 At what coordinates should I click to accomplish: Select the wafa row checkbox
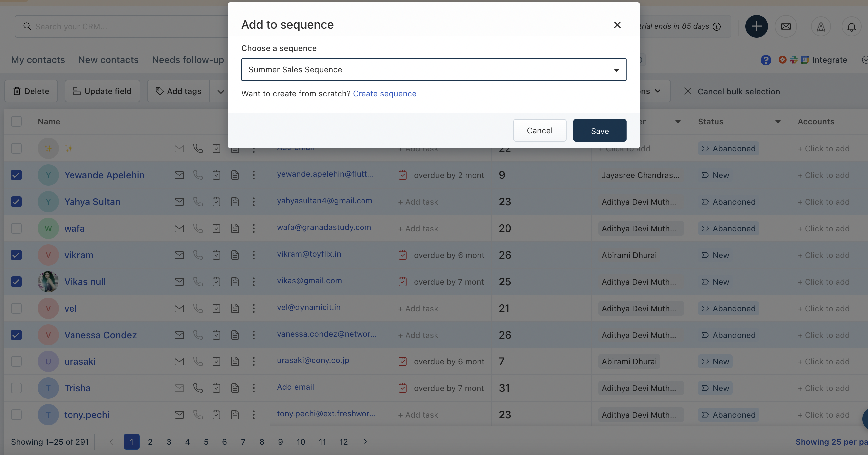click(x=16, y=228)
